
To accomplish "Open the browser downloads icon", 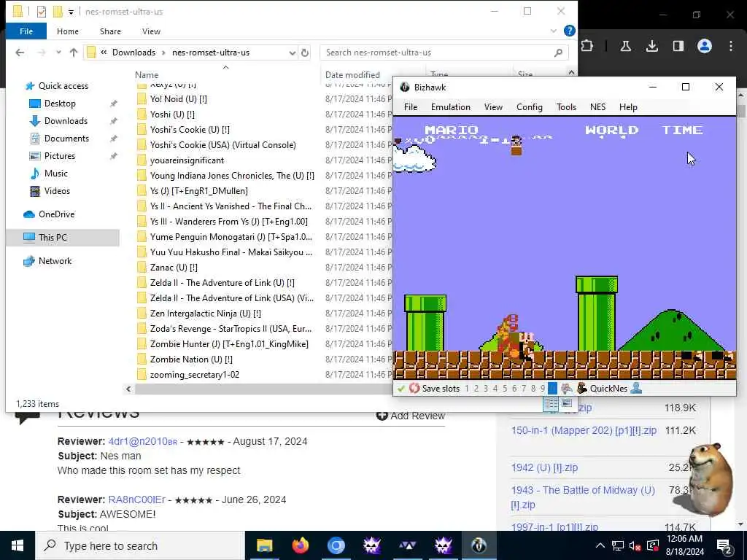I will [651, 46].
